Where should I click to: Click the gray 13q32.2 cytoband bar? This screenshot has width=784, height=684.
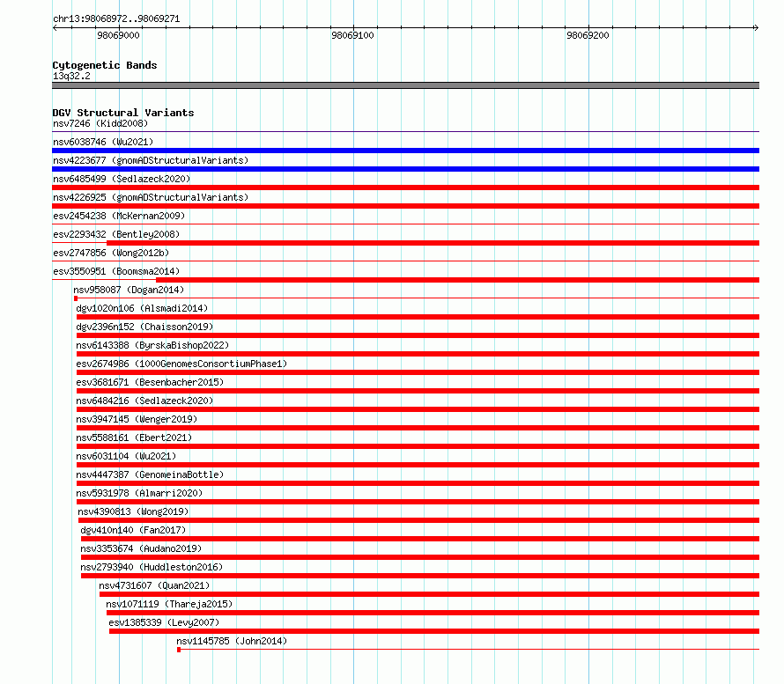405,85
